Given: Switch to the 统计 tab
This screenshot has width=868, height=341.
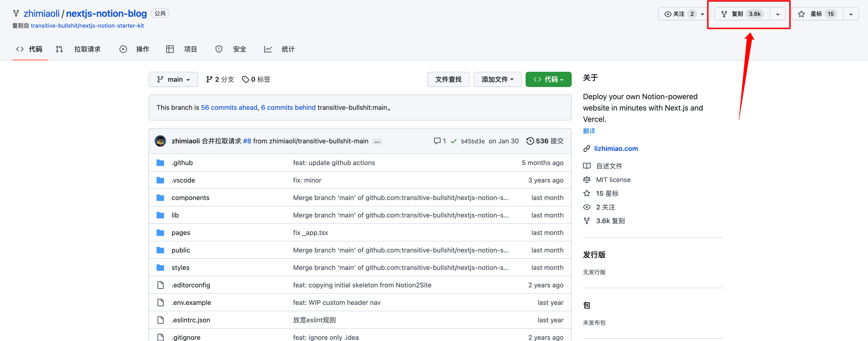Looking at the screenshot, I should 279,49.
